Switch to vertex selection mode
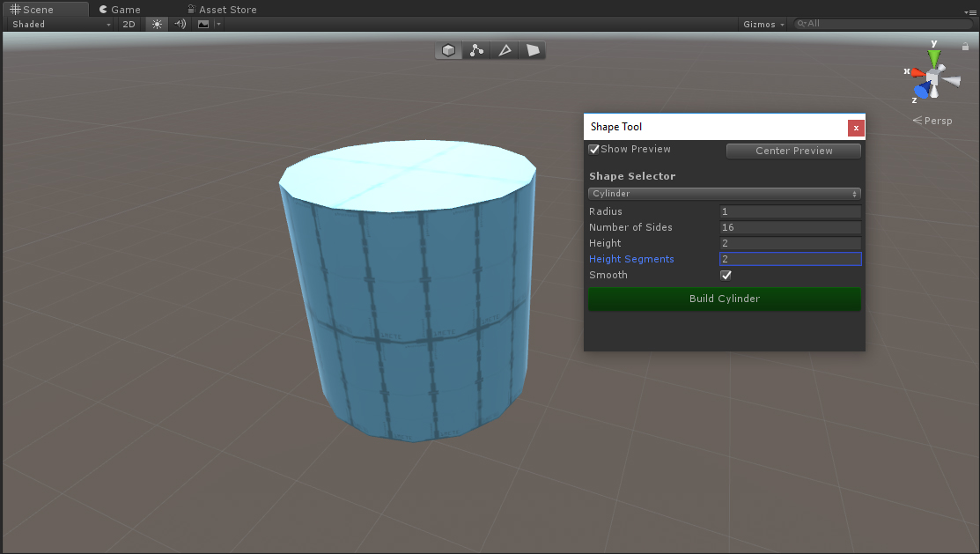980x554 pixels. click(476, 51)
